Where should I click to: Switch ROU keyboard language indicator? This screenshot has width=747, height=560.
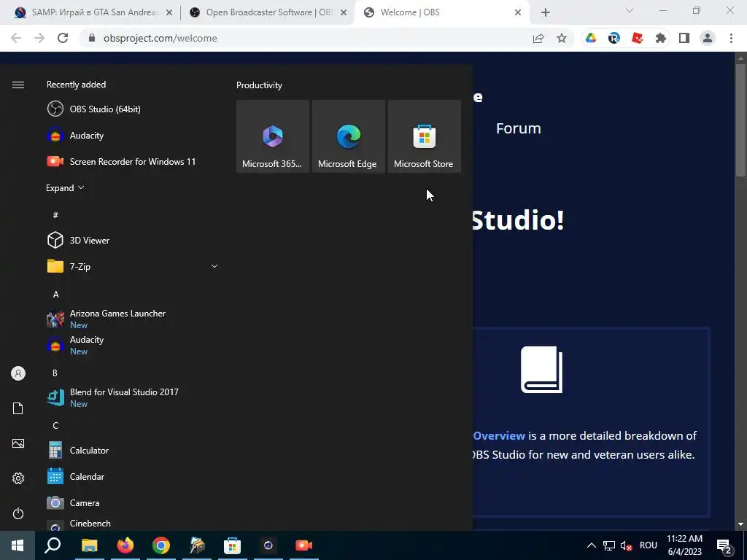click(x=649, y=545)
